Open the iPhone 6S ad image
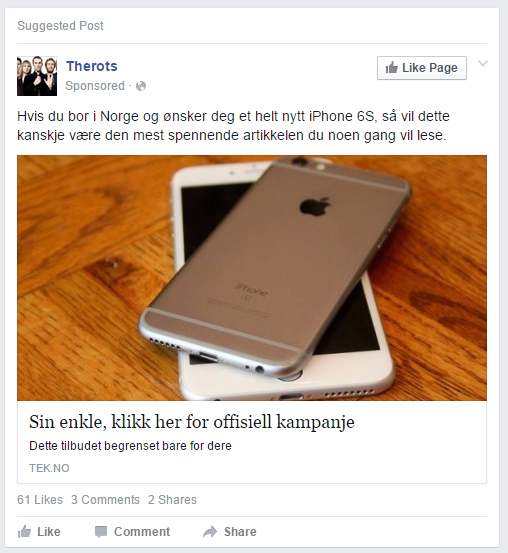Viewport: 508px width, 553px height. pyautogui.click(x=252, y=278)
